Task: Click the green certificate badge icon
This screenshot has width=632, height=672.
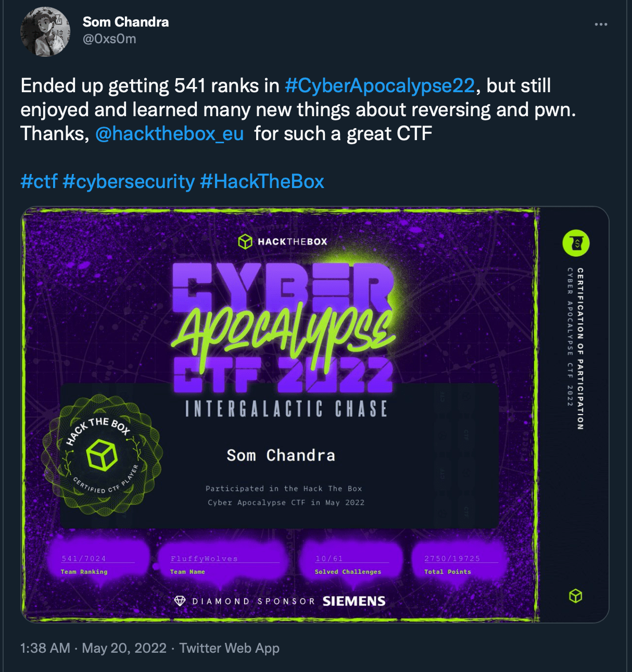Action: (x=576, y=243)
